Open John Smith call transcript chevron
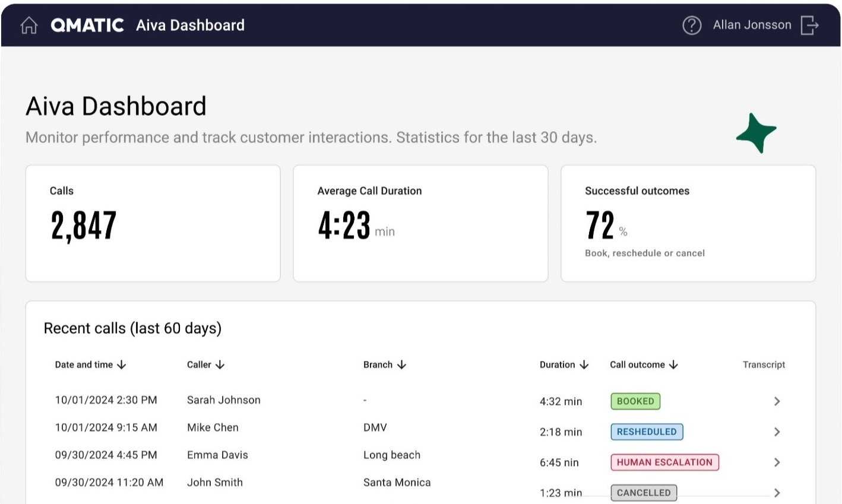842x504 pixels. tap(777, 492)
